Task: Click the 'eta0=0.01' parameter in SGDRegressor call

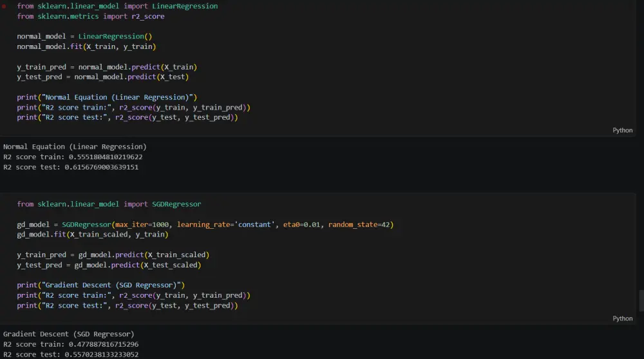Action: 301,224
